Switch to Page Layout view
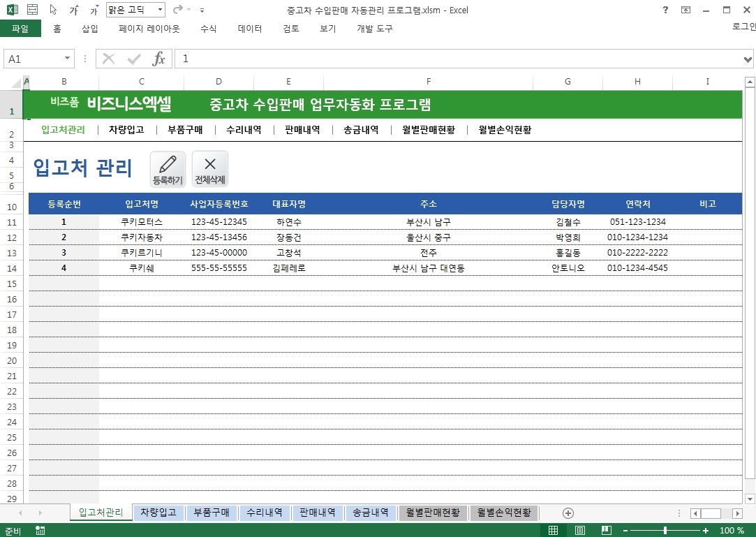The height and width of the screenshot is (537, 756). click(x=580, y=531)
